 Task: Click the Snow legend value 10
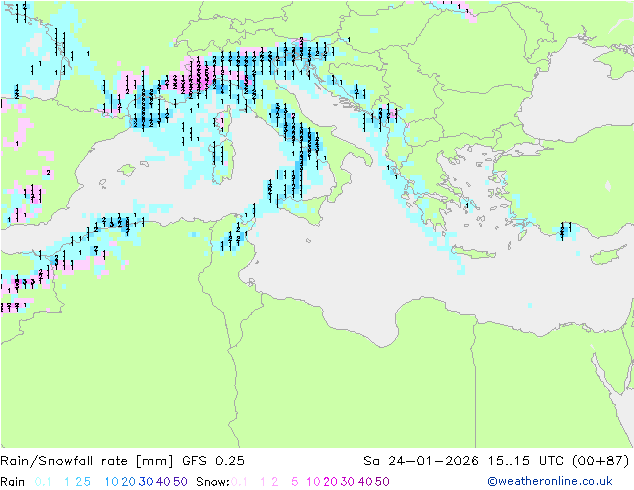coord(313,482)
